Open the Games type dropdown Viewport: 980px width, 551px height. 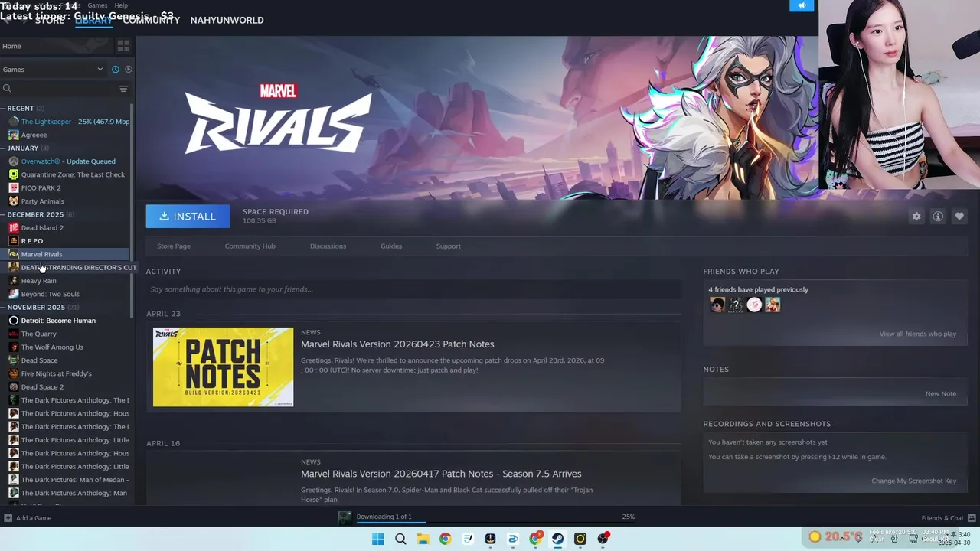tap(53, 69)
